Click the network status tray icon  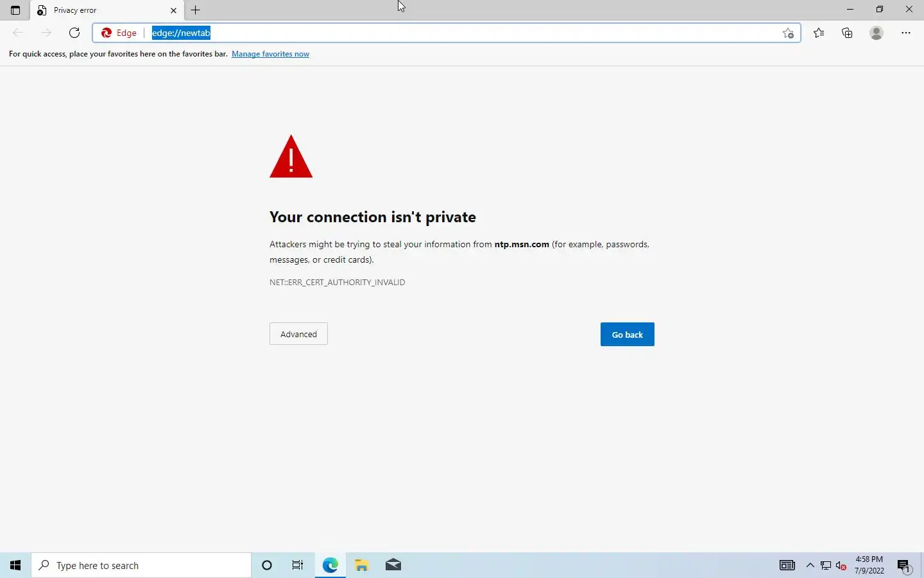[x=826, y=565]
